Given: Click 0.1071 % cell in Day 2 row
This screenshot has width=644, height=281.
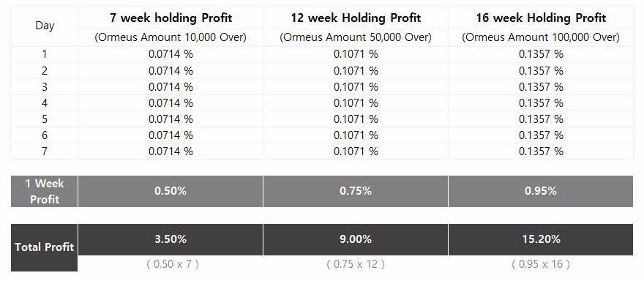Looking at the screenshot, I should click(356, 71).
